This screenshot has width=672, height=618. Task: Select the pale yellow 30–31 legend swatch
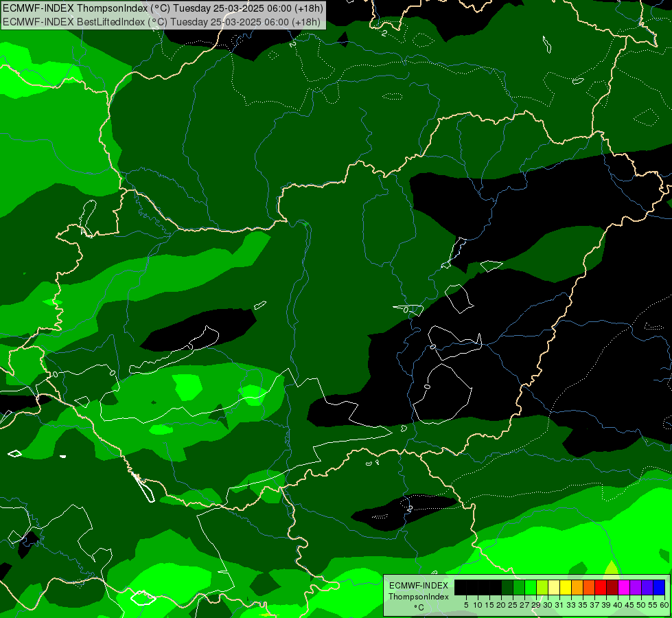coord(554,587)
